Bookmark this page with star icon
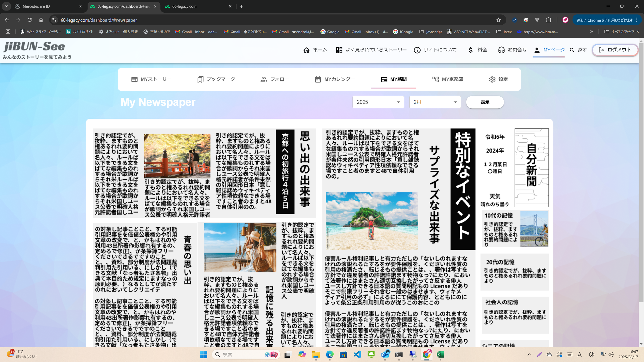This screenshot has height=362, width=644. 498,20
